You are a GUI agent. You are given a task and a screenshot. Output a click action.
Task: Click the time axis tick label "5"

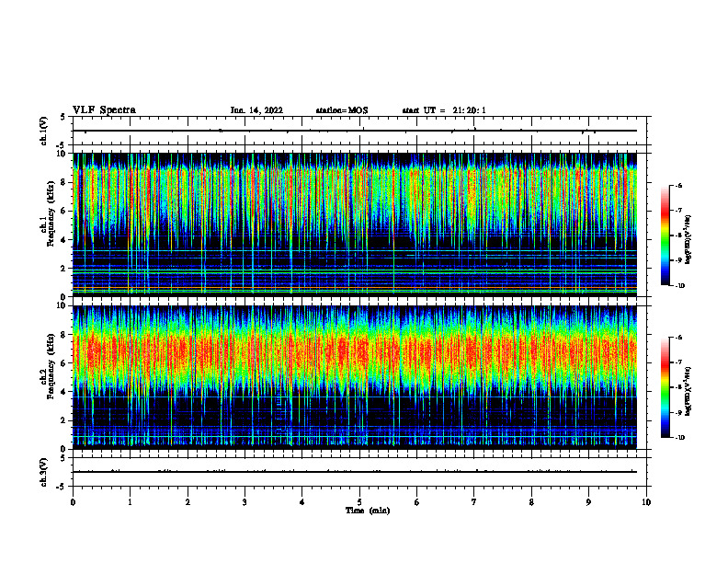click(359, 502)
